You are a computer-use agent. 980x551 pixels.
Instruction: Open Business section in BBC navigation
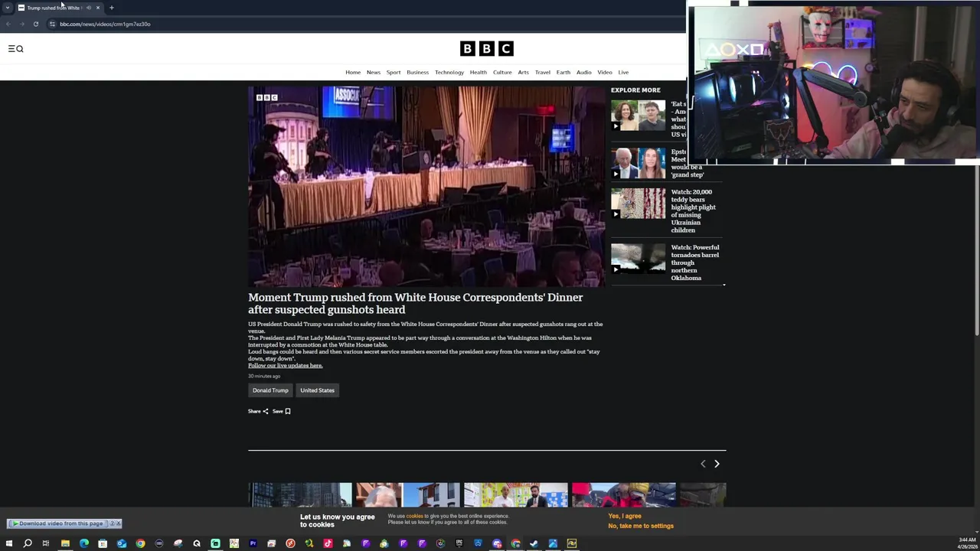(418, 73)
